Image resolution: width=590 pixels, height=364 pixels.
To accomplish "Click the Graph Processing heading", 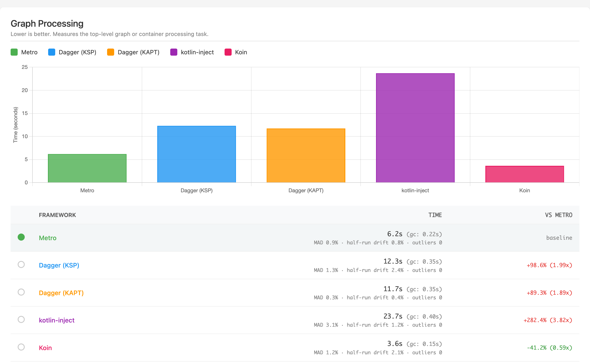I will (x=47, y=24).
